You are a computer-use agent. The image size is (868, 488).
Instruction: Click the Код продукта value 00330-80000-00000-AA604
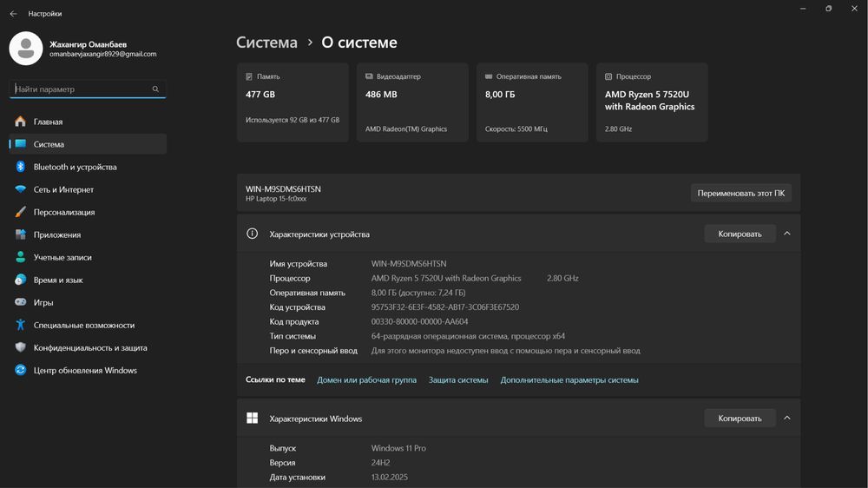[419, 321]
